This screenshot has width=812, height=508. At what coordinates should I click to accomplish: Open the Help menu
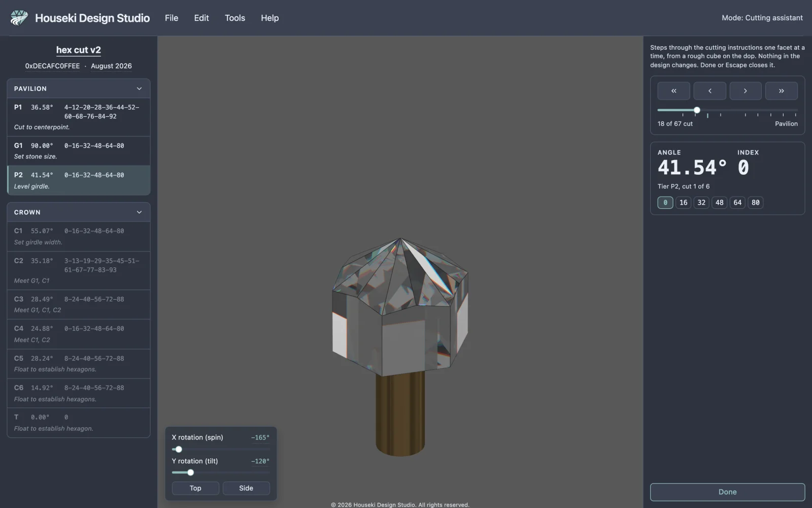[x=270, y=18]
